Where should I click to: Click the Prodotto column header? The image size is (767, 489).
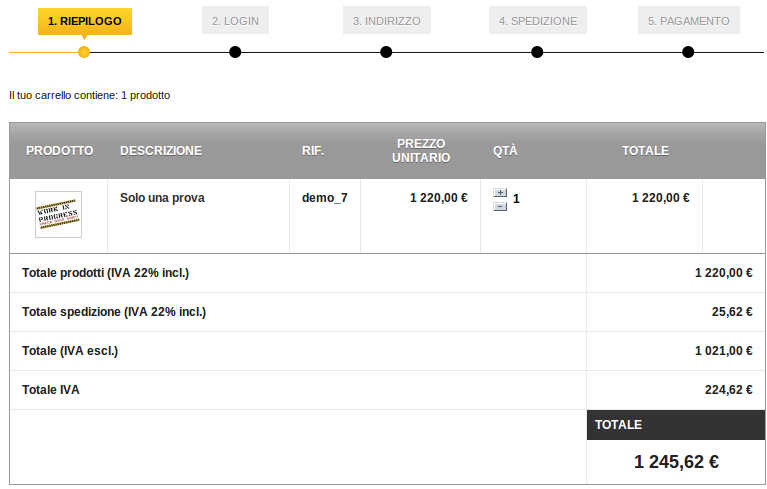59,151
